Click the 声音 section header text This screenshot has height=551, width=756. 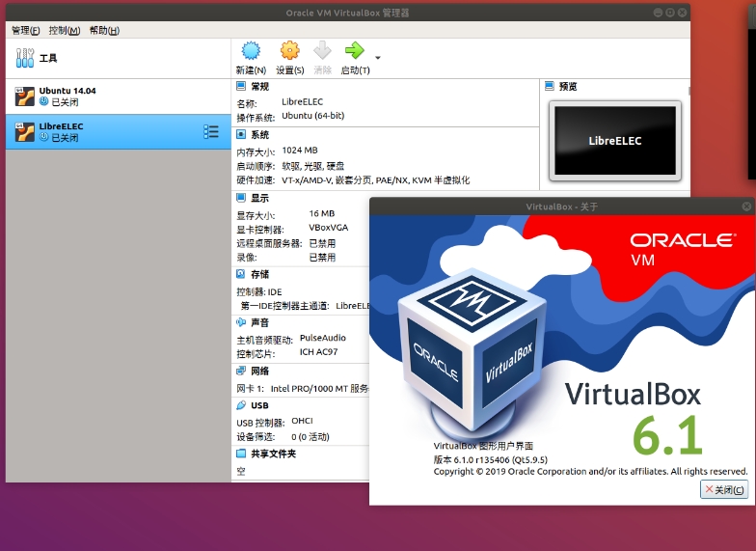[260, 322]
